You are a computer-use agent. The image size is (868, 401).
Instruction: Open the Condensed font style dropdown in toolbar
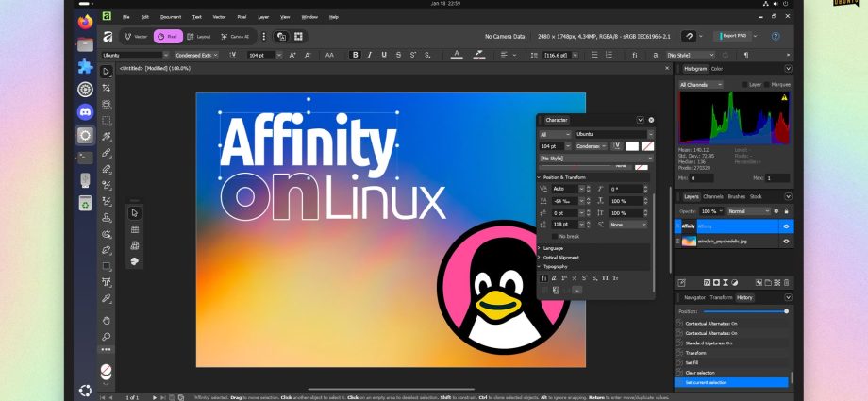pyautogui.click(x=196, y=56)
